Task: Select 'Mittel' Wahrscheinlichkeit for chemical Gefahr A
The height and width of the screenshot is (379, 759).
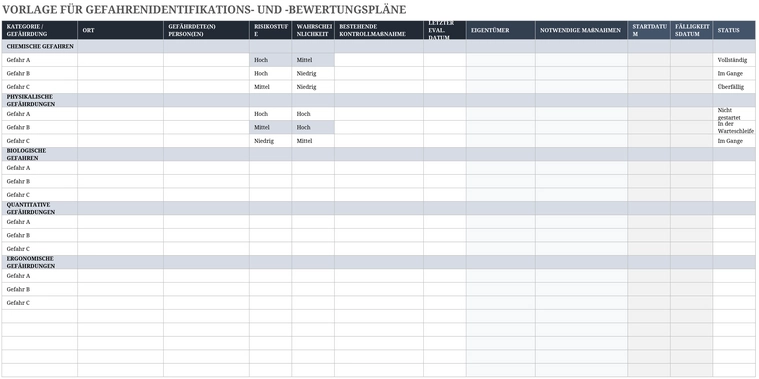Action: click(x=313, y=60)
